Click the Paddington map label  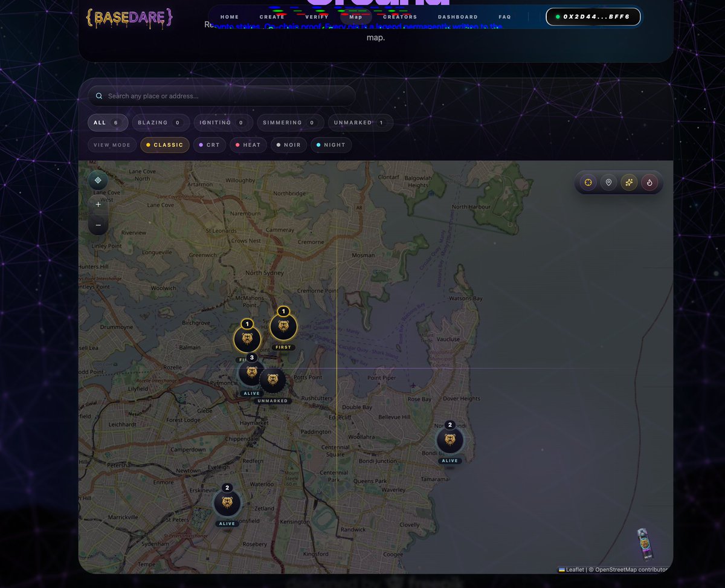(x=316, y=432)
